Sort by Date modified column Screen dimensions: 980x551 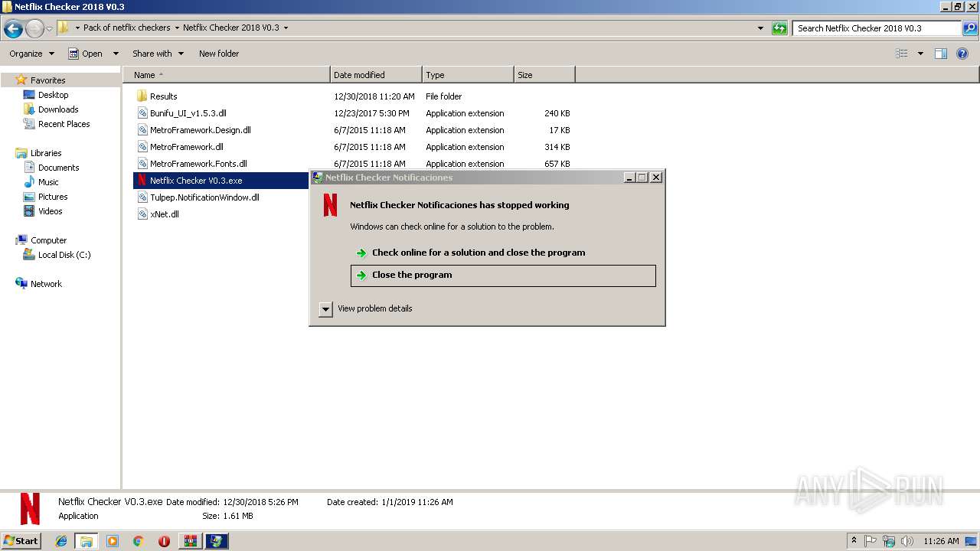click(x=376, y=75)
